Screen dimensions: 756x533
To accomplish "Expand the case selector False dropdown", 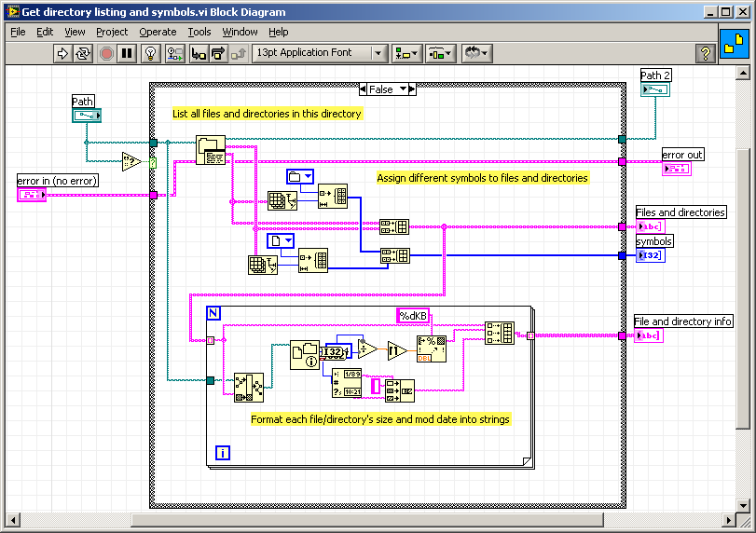I will point(404,89).
